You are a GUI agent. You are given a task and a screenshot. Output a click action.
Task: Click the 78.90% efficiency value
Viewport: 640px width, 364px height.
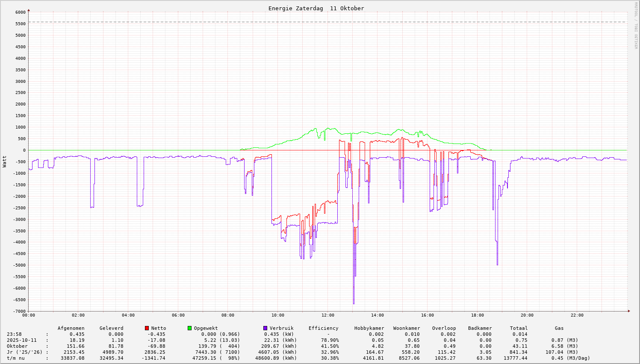click(330, 340)
